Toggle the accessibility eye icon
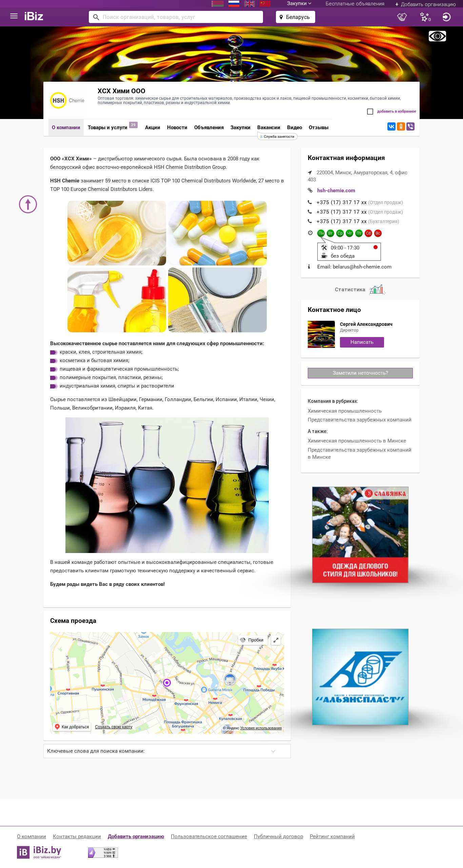 tap(437, 36)
